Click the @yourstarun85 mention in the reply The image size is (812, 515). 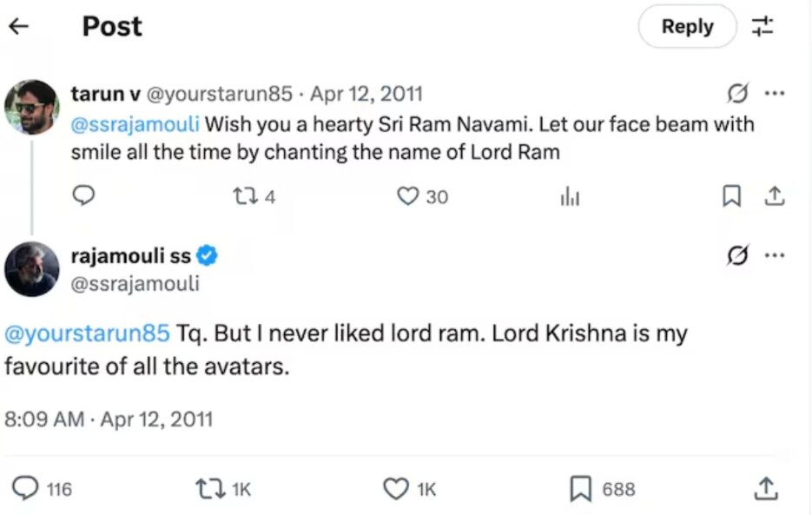click(87, 334)
